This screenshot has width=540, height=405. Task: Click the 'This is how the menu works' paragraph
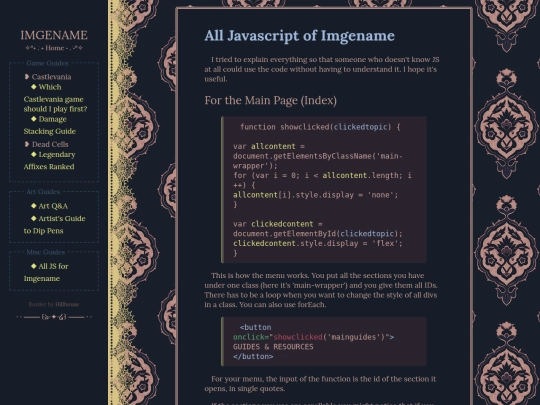coord(321,290)
